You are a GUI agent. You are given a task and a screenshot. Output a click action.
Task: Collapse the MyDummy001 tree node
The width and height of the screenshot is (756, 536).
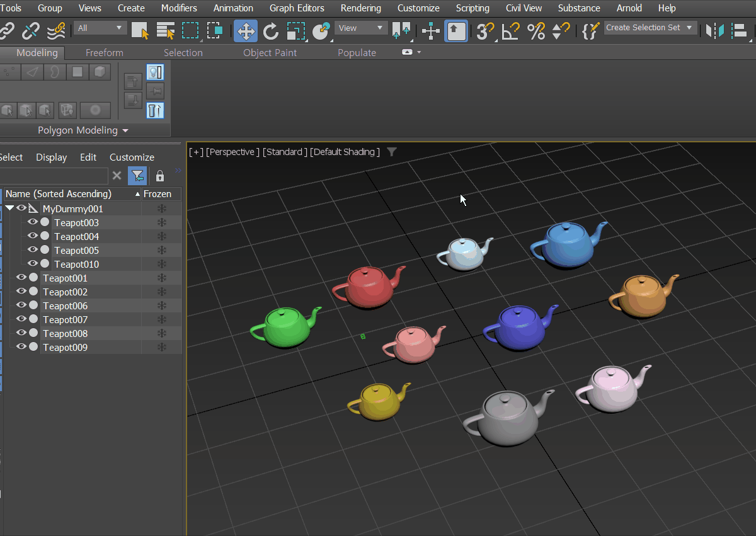[x=9, y=208]
